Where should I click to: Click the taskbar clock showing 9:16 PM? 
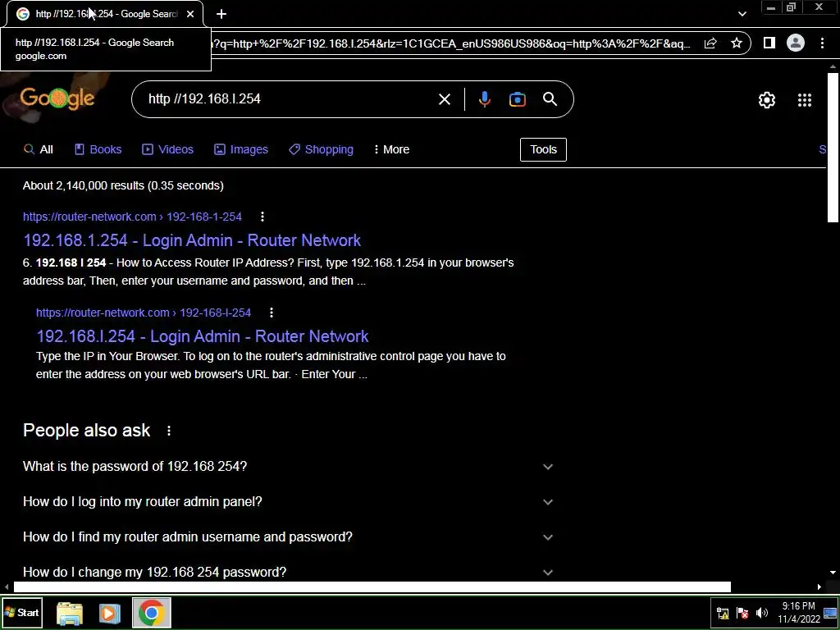[798, 613]
